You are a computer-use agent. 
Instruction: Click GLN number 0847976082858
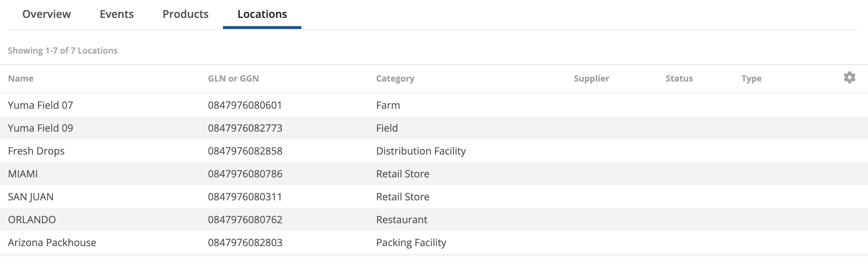coord(245,151)
